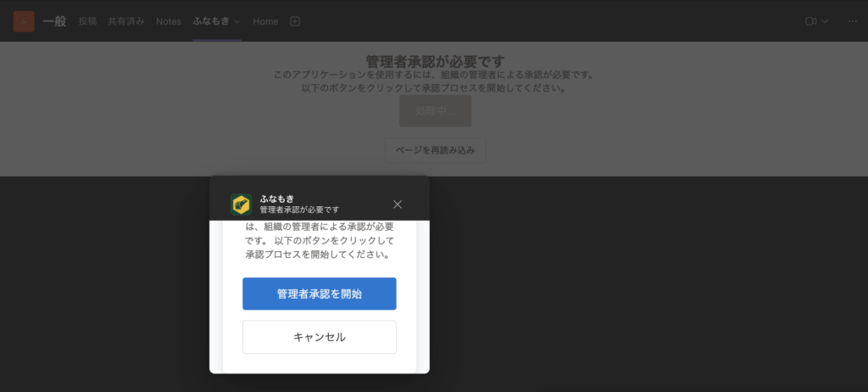Screen dimensions: 868x392
Task: Select the Notes tab
Action: click(169, 21)
